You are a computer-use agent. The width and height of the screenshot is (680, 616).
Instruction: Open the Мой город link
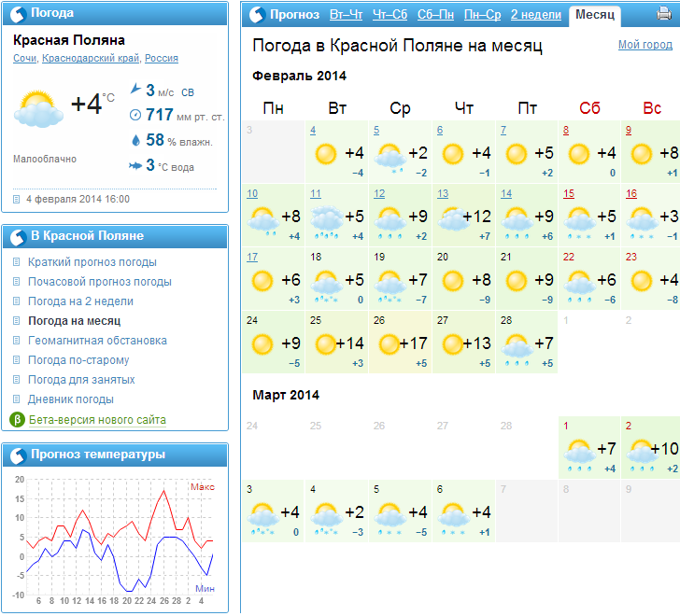[645, 45]
